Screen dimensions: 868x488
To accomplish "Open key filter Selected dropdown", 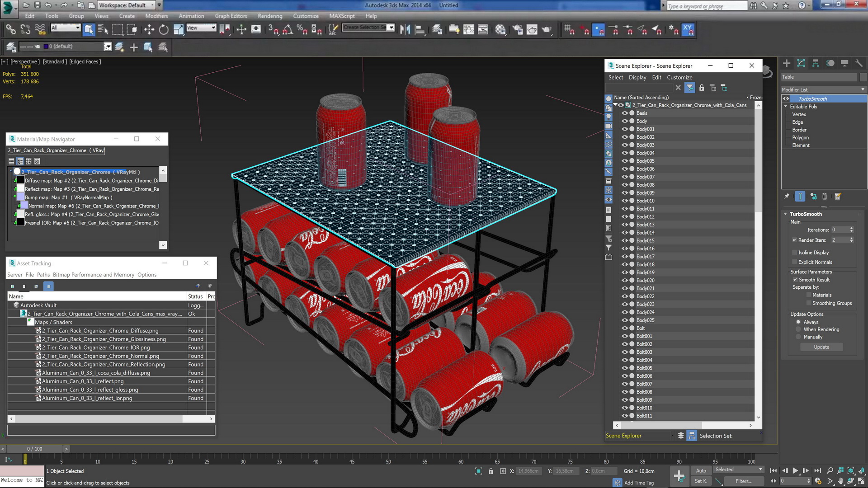I will click(739, 470).
